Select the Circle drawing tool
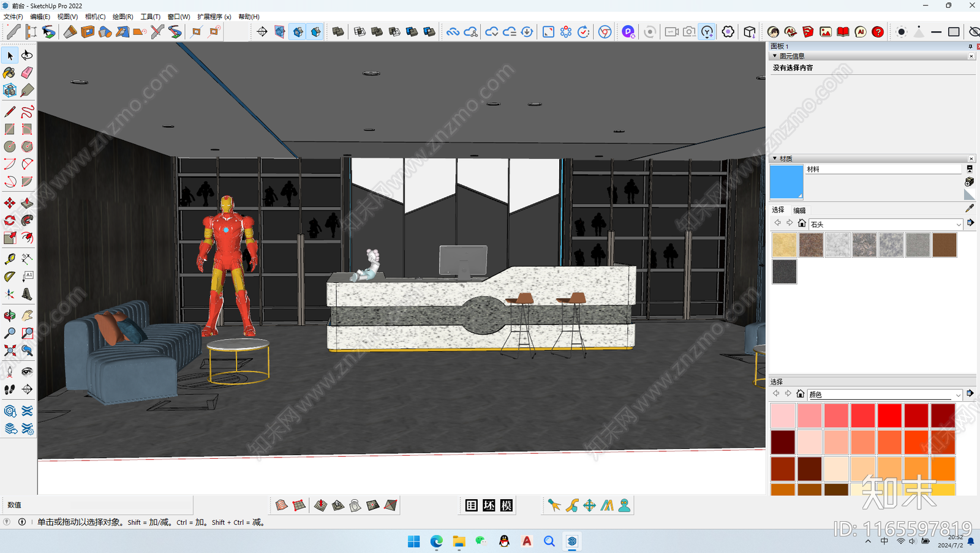This screenshot has width=980, height=553. pyautogui.click(x=10, y=147)
